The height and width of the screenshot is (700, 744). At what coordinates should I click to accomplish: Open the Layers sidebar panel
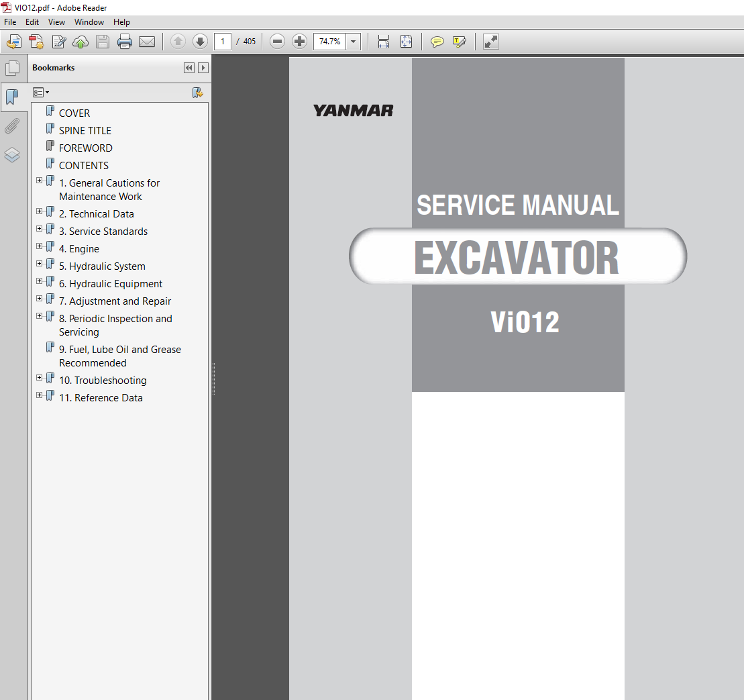(12, 155)
